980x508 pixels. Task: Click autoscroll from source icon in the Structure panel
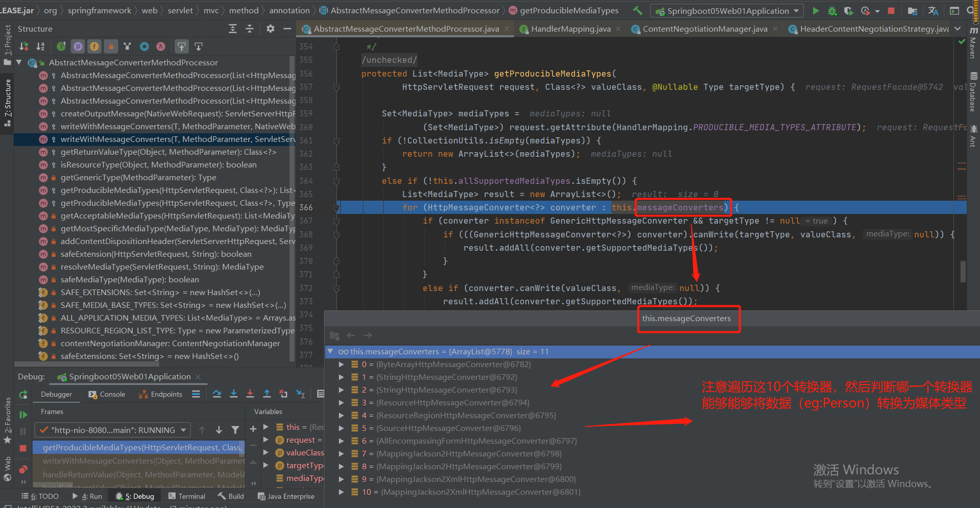[x=199, y=46]
